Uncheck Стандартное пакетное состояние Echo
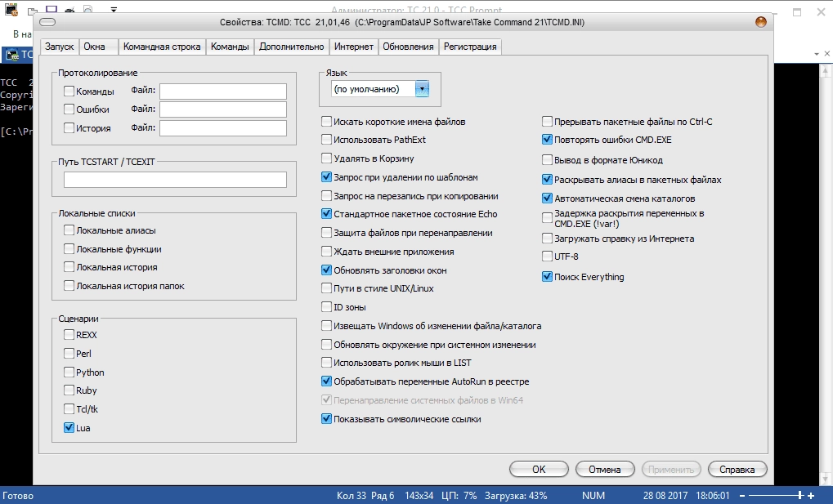Image resolution: width=833 pixels, height=504 pixels. tap(326, 214)
